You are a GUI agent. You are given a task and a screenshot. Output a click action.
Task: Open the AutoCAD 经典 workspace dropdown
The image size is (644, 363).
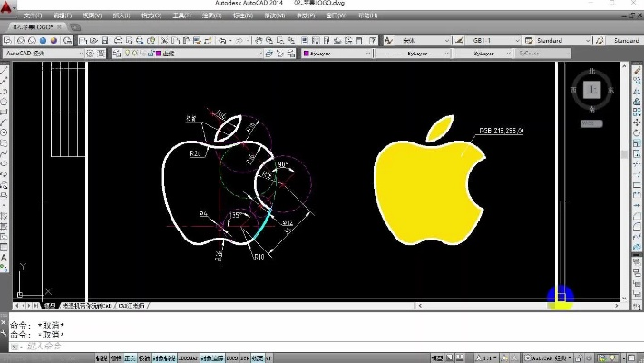point(44,54)
